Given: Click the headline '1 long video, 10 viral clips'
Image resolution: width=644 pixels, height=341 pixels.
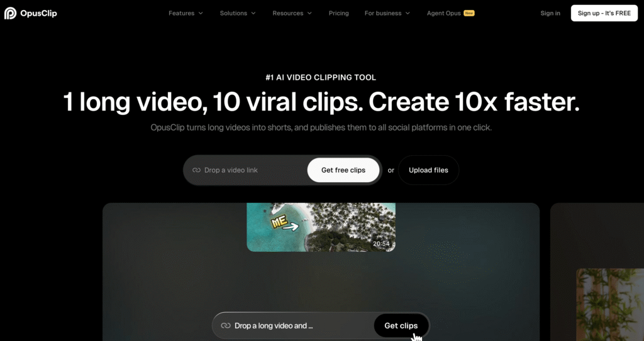Looking at the screenshot, I should (x=213, y=102).
